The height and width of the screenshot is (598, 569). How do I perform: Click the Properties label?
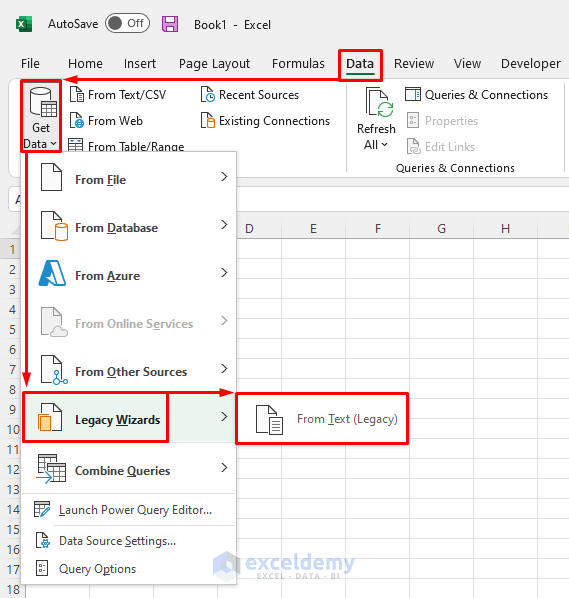point(451,121)
